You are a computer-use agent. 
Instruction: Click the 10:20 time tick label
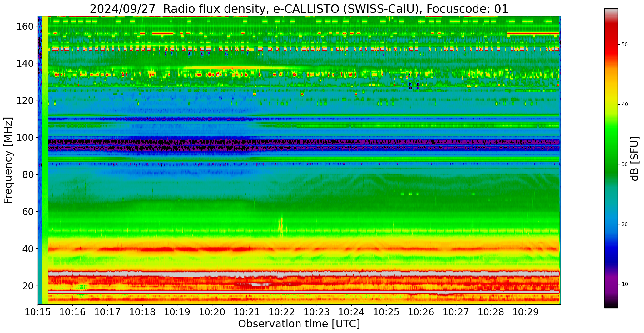(212, 312)
